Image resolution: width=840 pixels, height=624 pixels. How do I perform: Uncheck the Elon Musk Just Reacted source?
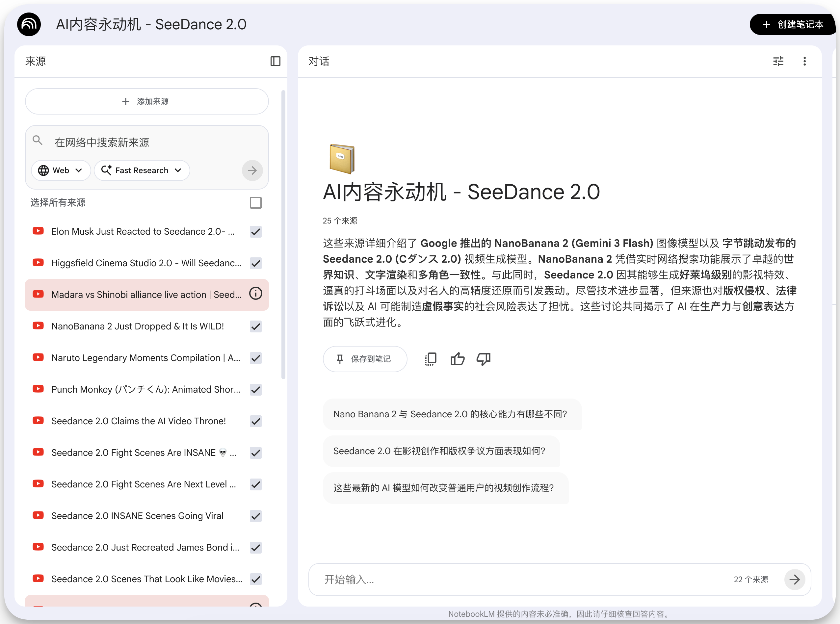pos(256,232)
